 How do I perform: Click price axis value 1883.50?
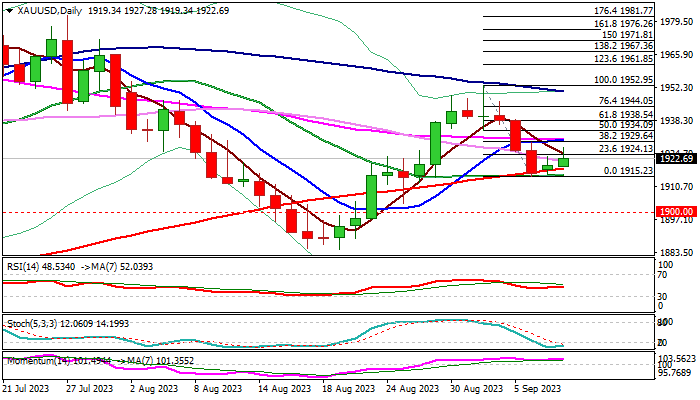[676, 253]
